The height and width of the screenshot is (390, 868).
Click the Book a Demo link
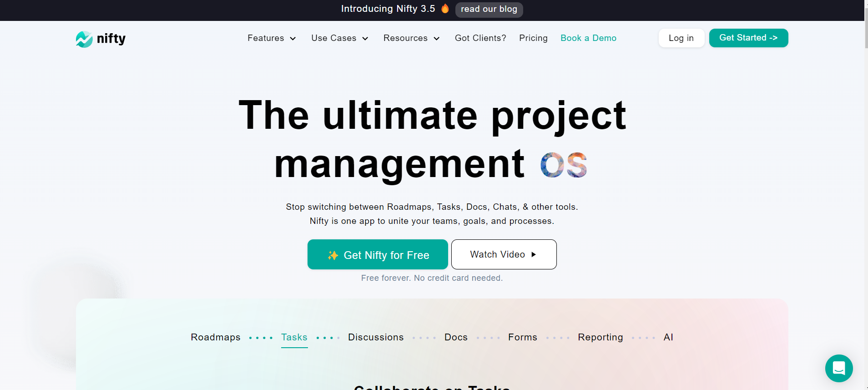point(588,38)
